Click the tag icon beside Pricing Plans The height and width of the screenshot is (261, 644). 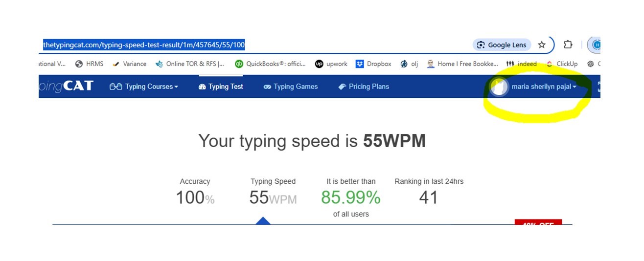(x=343, y=87)
